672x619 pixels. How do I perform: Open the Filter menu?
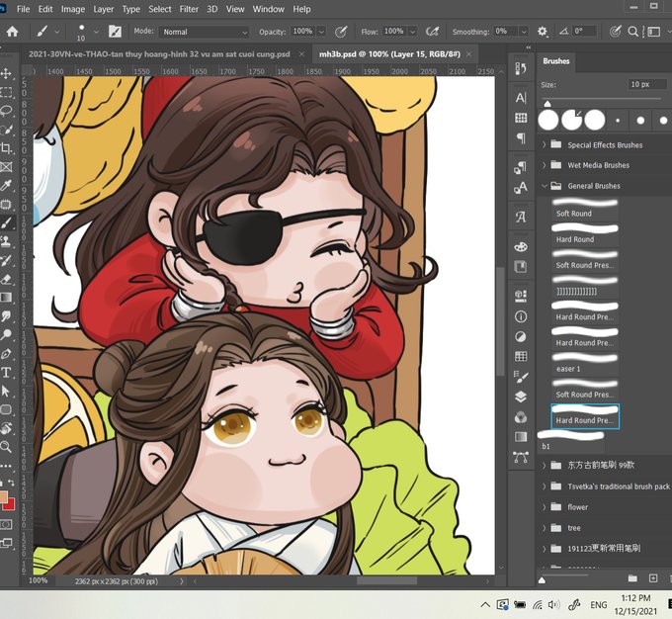coord(189,9)
